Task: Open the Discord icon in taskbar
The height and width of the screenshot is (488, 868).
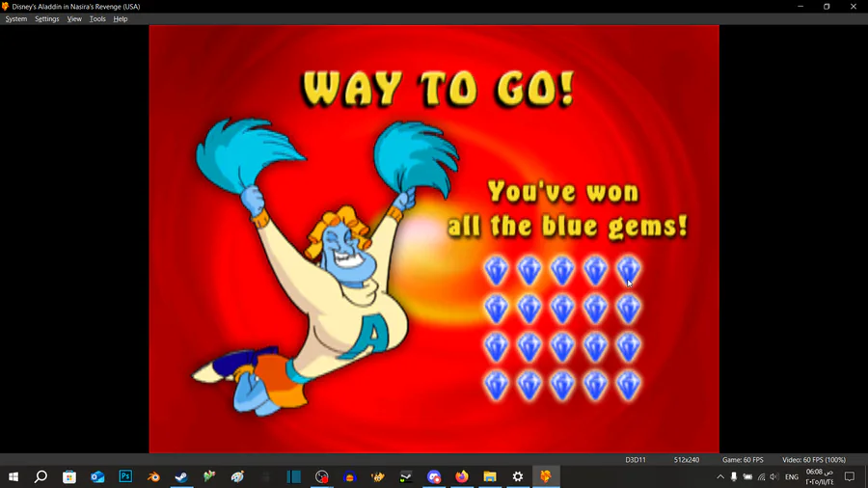Action: point(433,476)
